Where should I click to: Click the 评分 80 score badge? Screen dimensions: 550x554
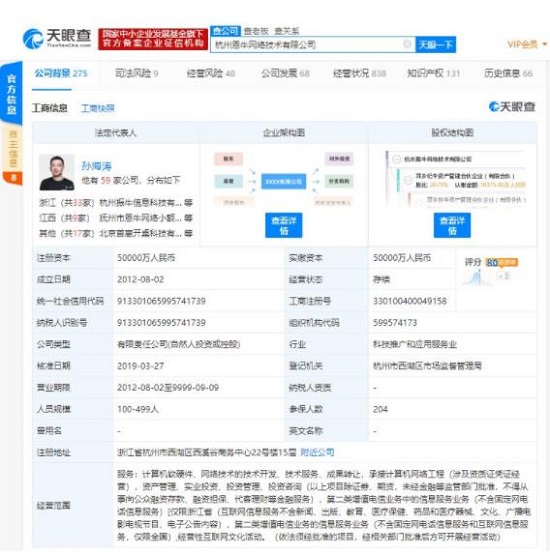coord(502,262)
